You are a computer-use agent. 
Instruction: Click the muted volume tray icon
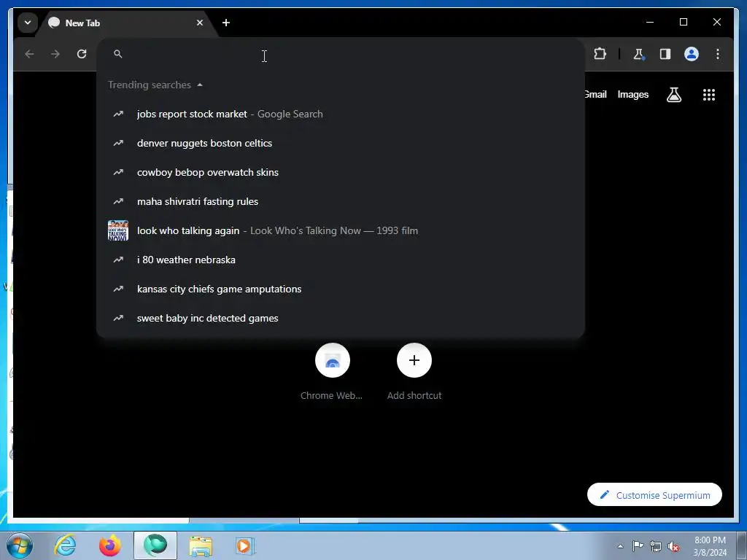coord(673,546)
